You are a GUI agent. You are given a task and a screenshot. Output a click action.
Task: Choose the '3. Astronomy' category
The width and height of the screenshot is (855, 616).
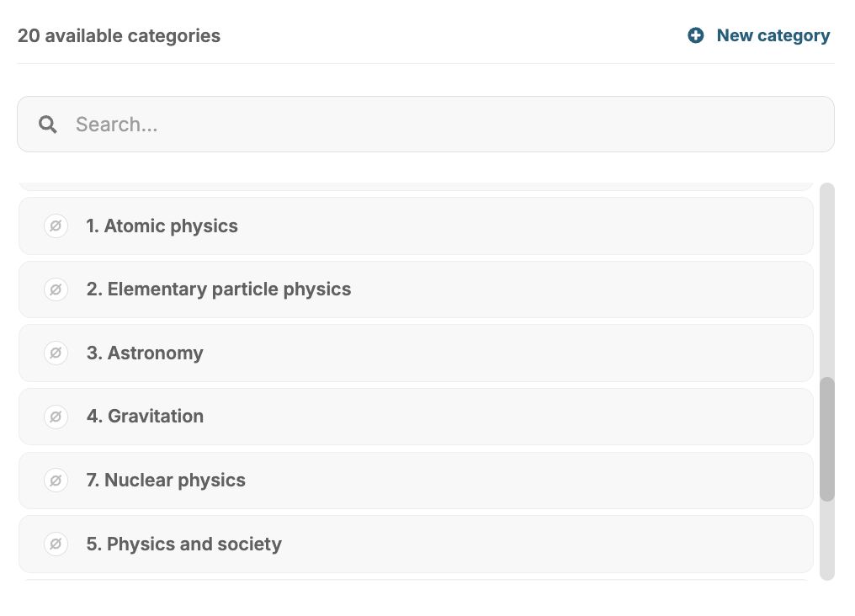point(145,353)
